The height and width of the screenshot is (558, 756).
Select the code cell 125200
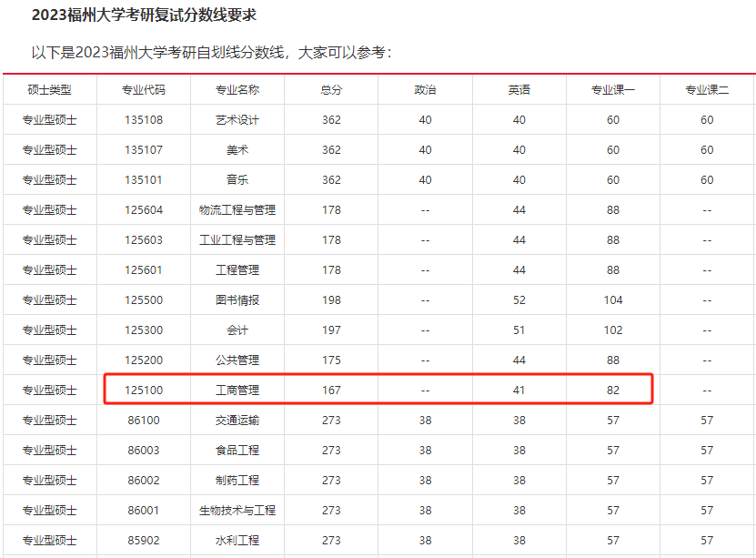pyautogui.click(x=144, y=360)
